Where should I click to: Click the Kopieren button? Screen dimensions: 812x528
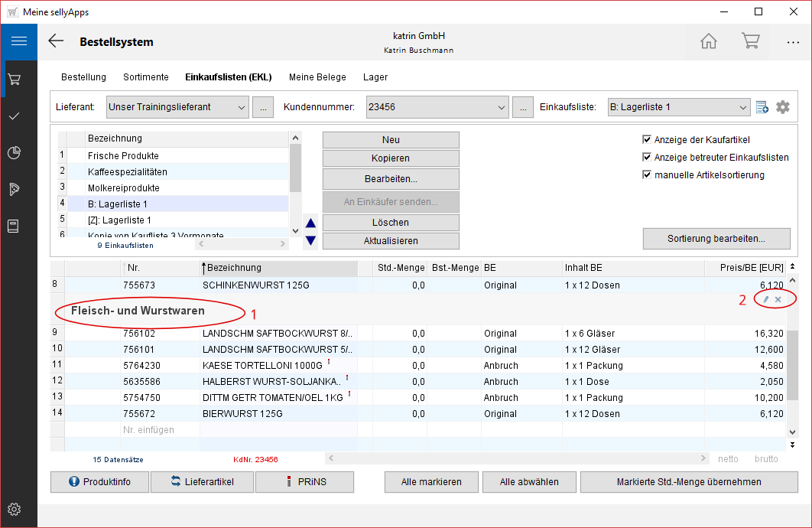(x=391, y=158)
